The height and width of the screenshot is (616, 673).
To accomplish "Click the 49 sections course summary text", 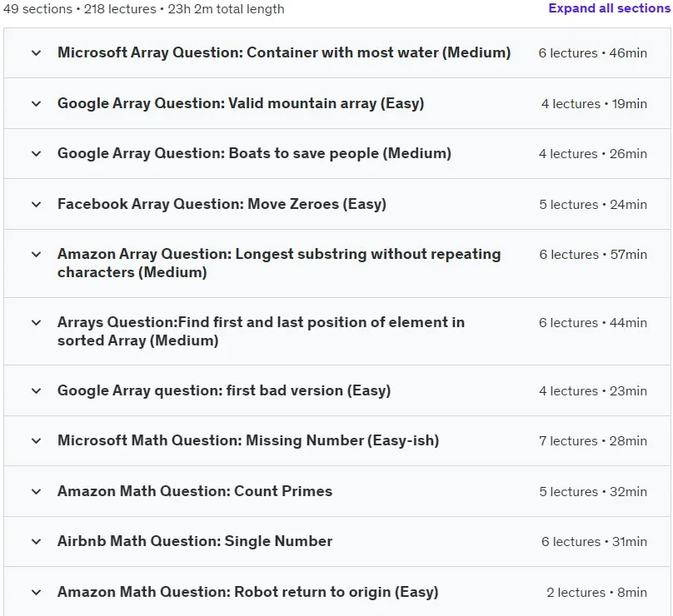I will (x=144, y=8).
